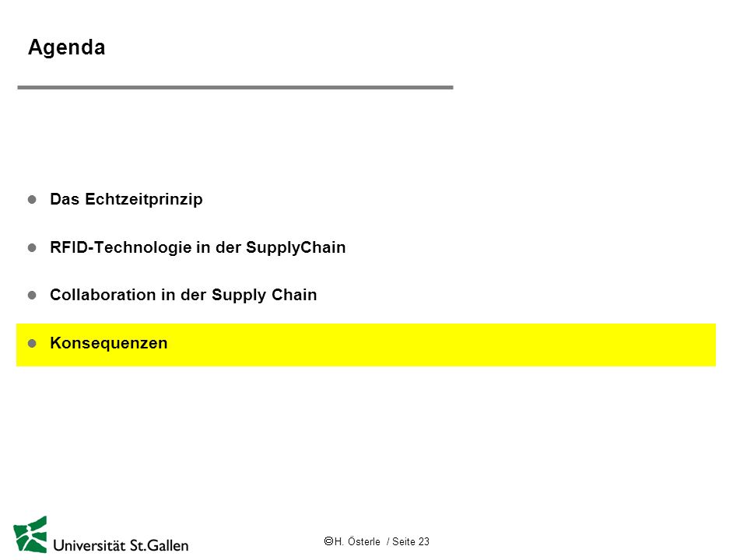Click the bullet beside Konsequenzen
This screenshot has height=560, width=747.
pyautogui.click(x=32, y=343)
